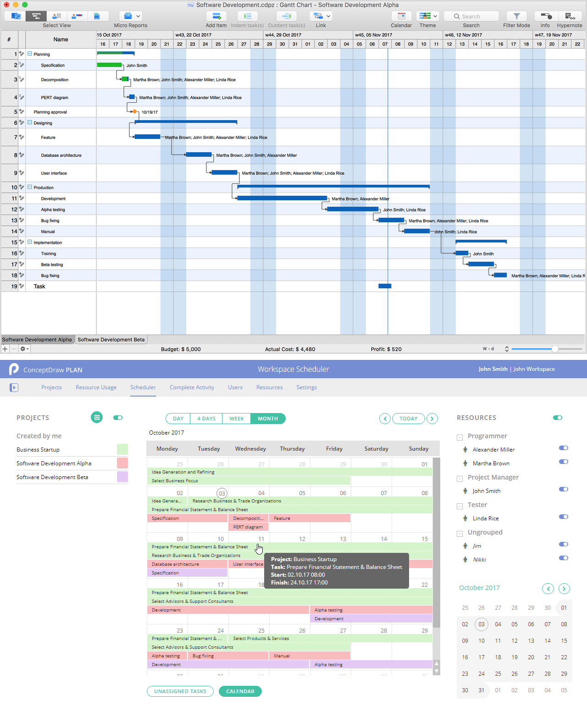Image resolution: width=587 pixels, height=728 pixels.
Task: Collapse the Planning task group
Action: click(x=30, y=54)
